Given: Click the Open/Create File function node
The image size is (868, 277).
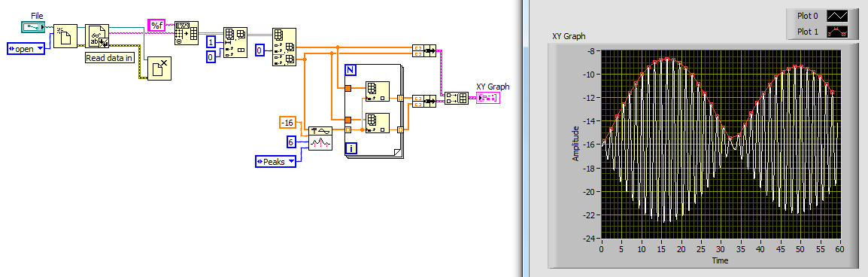Looking at the screenshot, I should click(x=65, y=37).
